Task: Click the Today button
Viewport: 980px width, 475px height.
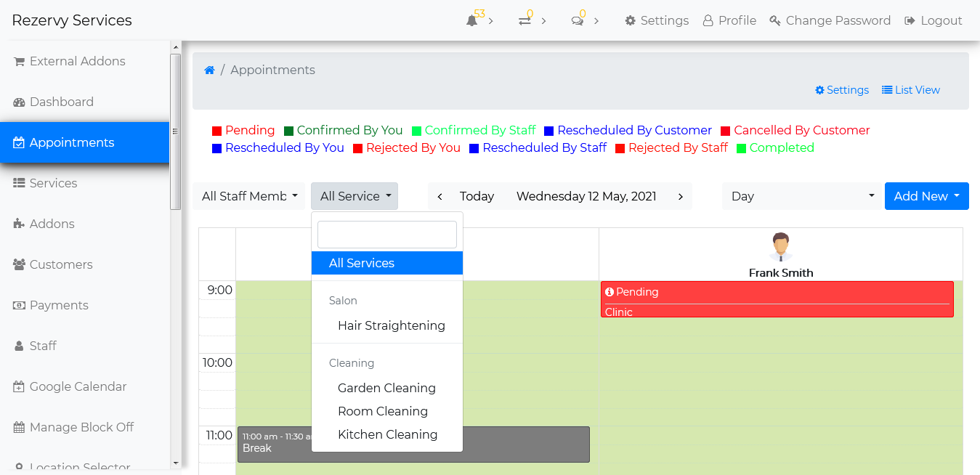Action: (x=477, y=196)
